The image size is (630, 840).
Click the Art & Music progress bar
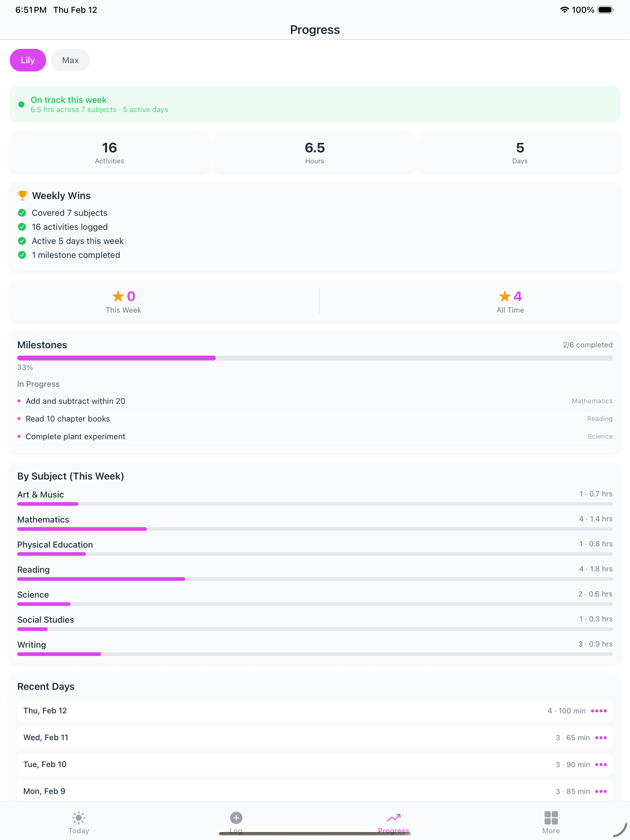pyautogui.click(x=315, y=504)
